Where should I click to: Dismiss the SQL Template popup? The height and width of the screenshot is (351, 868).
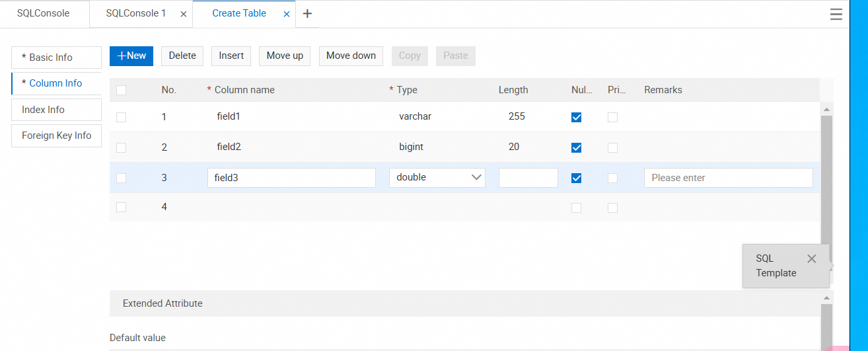812,258
